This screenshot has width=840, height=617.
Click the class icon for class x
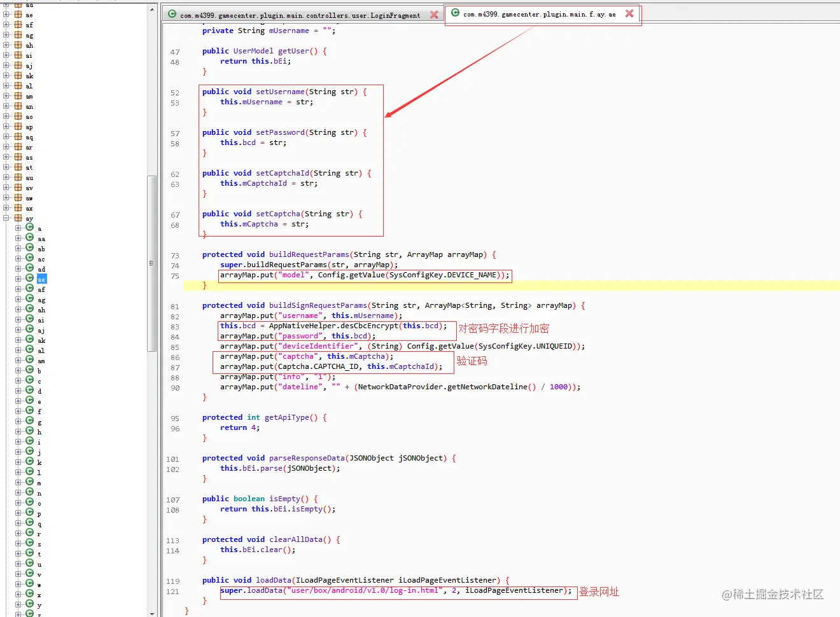29,594
